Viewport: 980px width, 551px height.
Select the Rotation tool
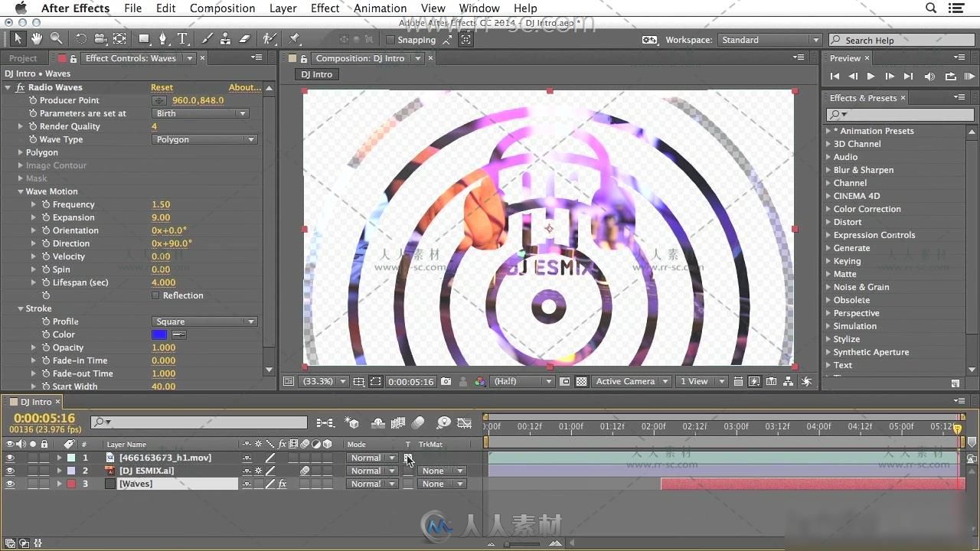pyautogui.click(x=80, y=39)
